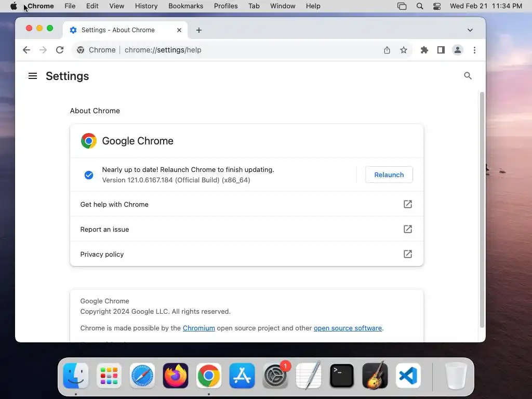Launch Firefox from the Dock
Screen dimensions: 532x399
click(x=176, y=376)
